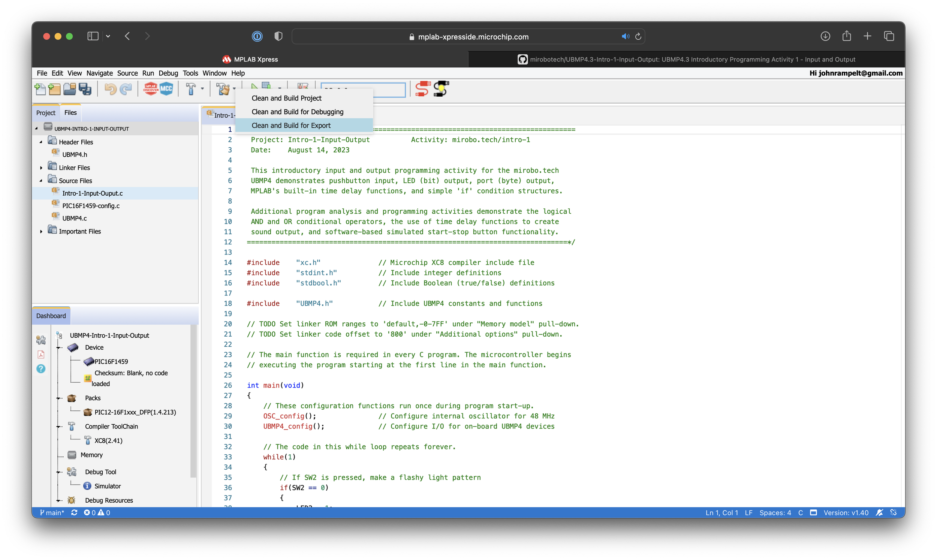Click the red USB bridge connect icon
Image resolution: width=937 pixels, height=560 pixels.
tap(422, 89)
